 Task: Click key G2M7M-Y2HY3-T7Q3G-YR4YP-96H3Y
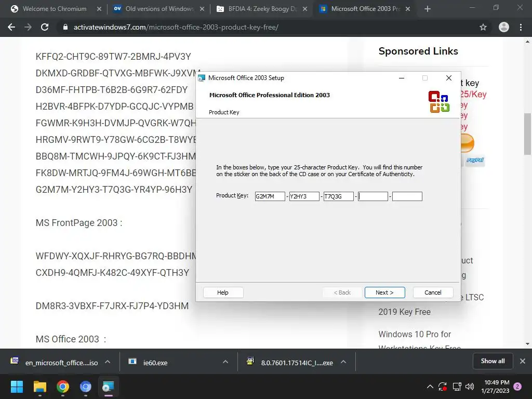click(x=114, y=189)
